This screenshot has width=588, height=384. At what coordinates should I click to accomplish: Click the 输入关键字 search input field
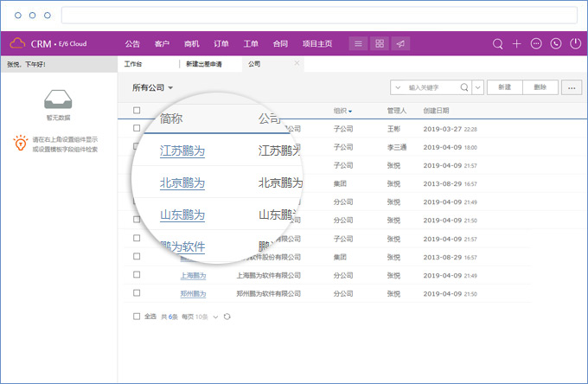[x=437, y=87]
